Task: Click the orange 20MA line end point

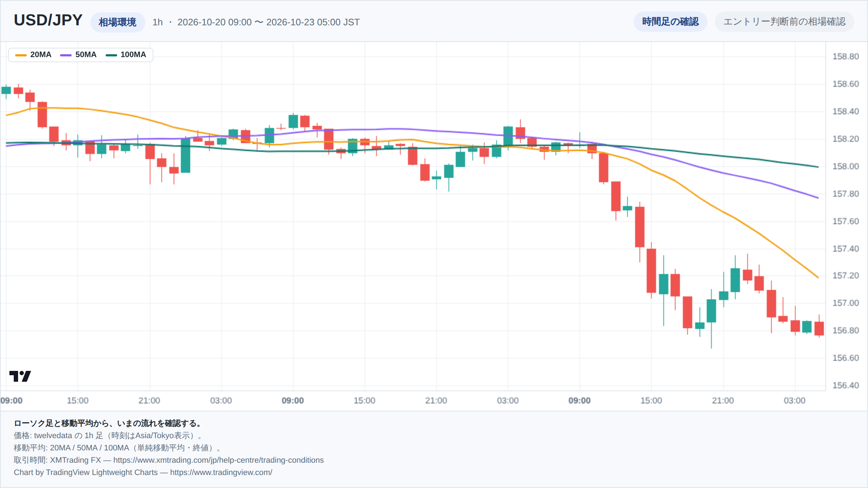Action: (818, 277)
